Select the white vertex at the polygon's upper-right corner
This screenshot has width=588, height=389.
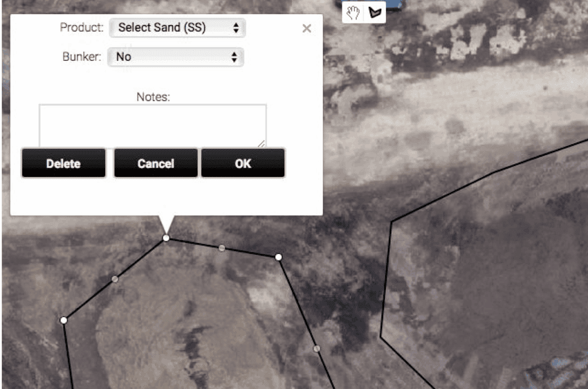click(x=278, y=257)
